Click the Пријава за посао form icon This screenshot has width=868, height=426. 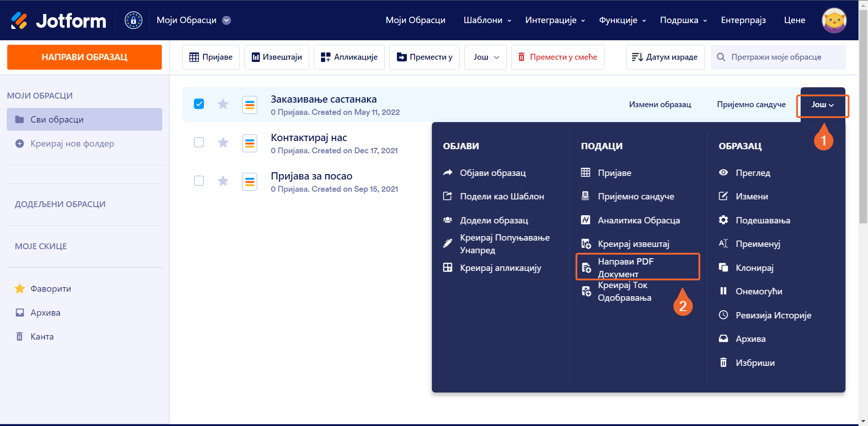(250, 182)
